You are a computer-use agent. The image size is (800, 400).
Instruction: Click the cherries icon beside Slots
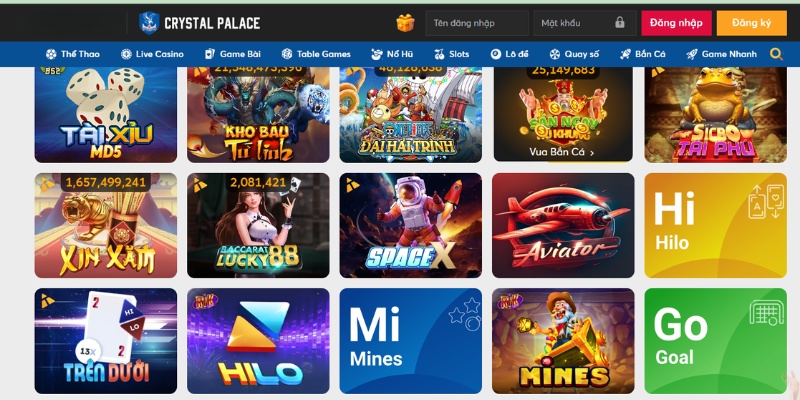439,54
